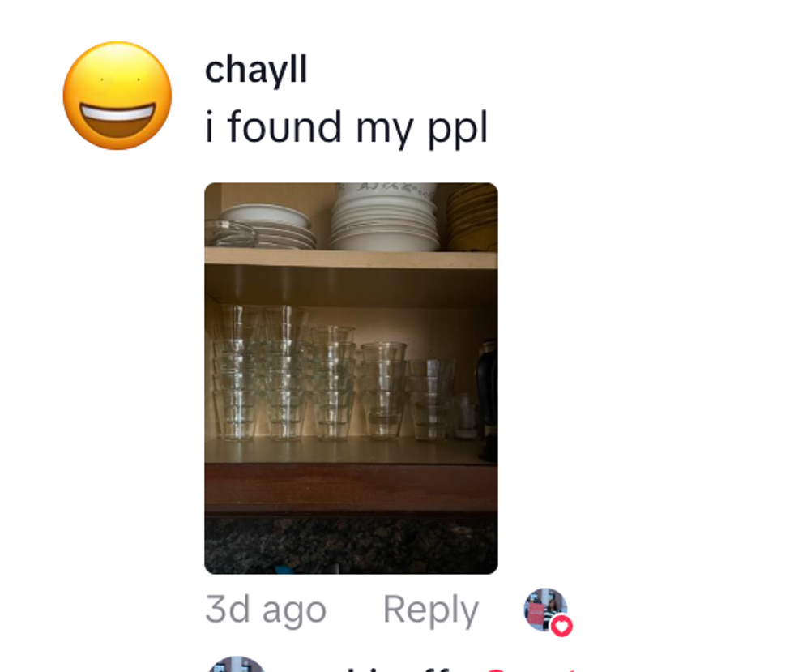This screenshot has height=672, width=794.
Task: Open the partially visible avatar of the reply below
Action: point(237,664)
